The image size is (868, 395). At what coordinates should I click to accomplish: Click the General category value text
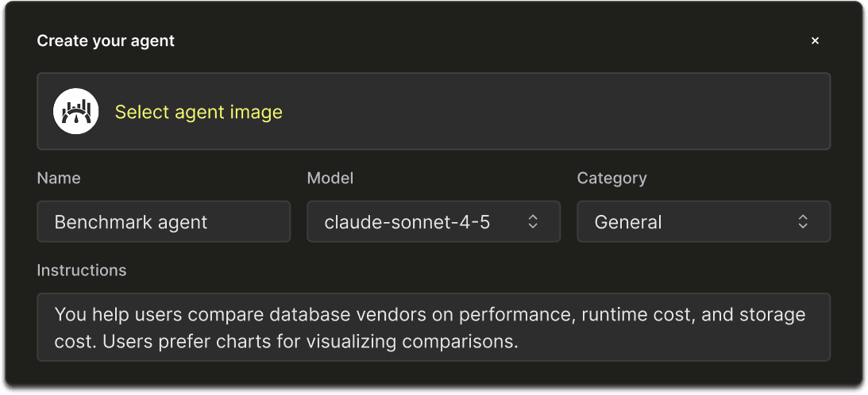[x=627, y=222]
